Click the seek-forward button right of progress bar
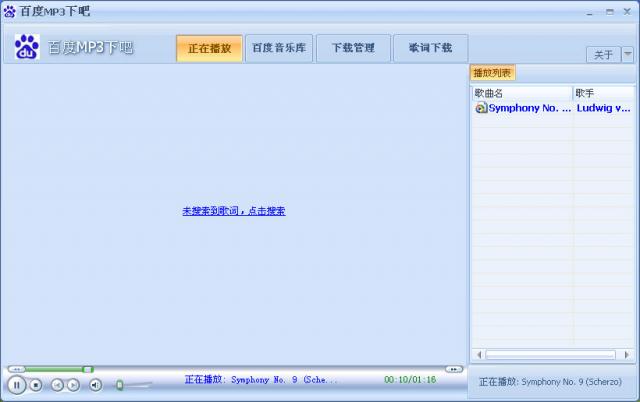640x402 pixels. 454,369
